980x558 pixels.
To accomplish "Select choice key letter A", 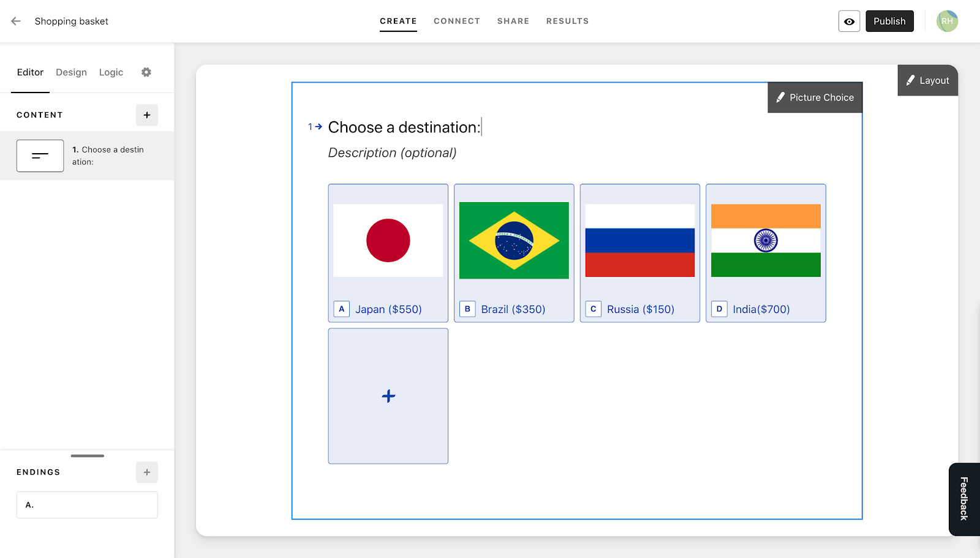I will 342,309.
